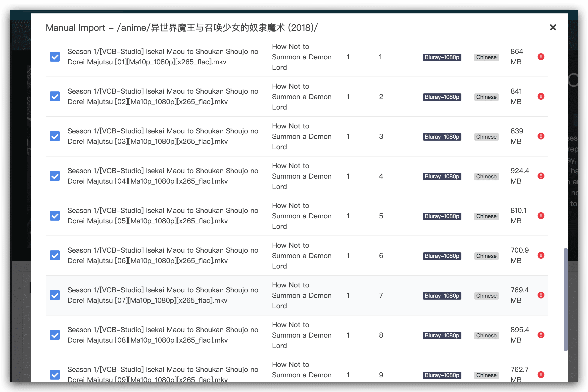The width and height of the screenshot is (588, 392).
Task: Click the season number in the [02] row
Action: [x=348, y=97]
